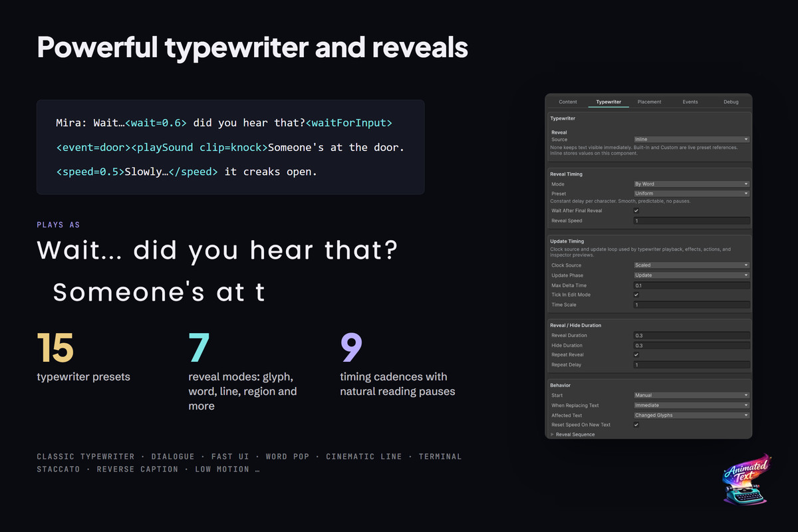Click the Time Scale input field

click(692, 305)
